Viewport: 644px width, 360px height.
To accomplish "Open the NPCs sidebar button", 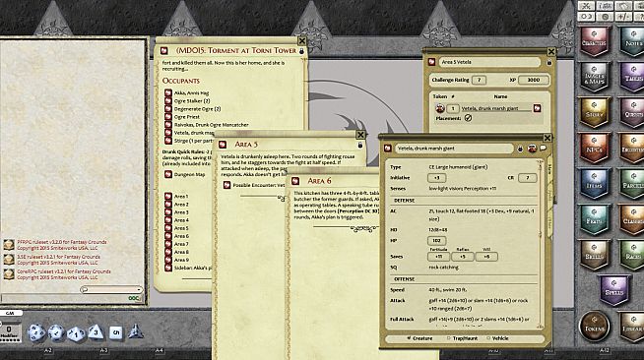I will 594,149.
